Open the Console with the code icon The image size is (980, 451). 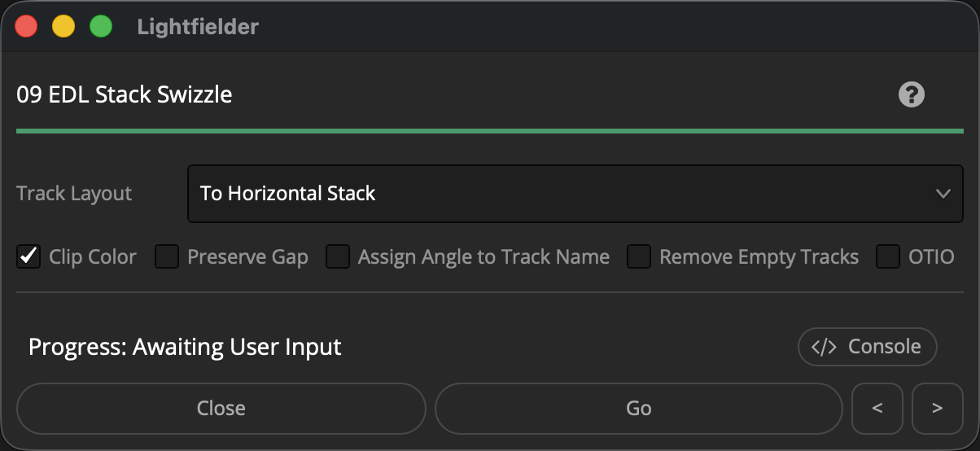867,347
